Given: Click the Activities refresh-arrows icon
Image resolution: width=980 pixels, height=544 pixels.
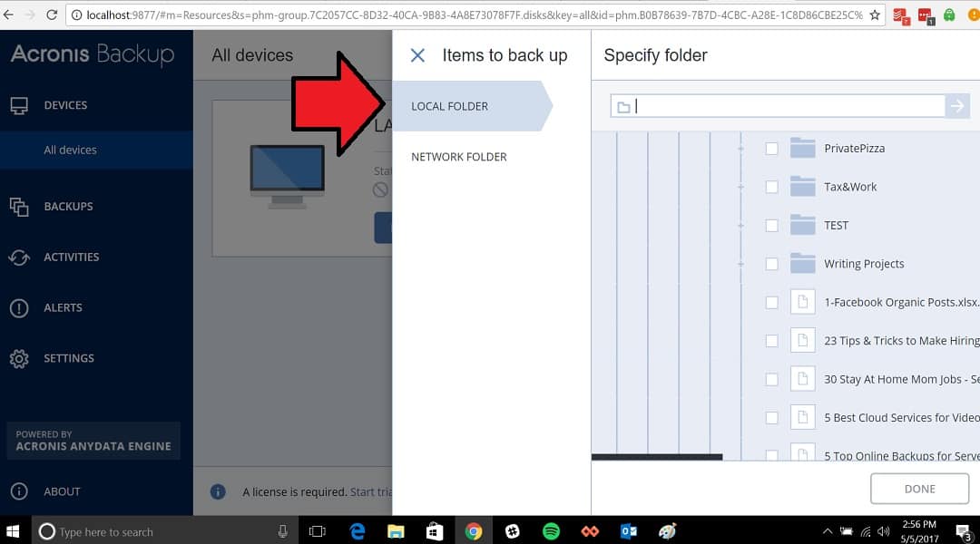Looking at the screenshot, I should 19,257.
